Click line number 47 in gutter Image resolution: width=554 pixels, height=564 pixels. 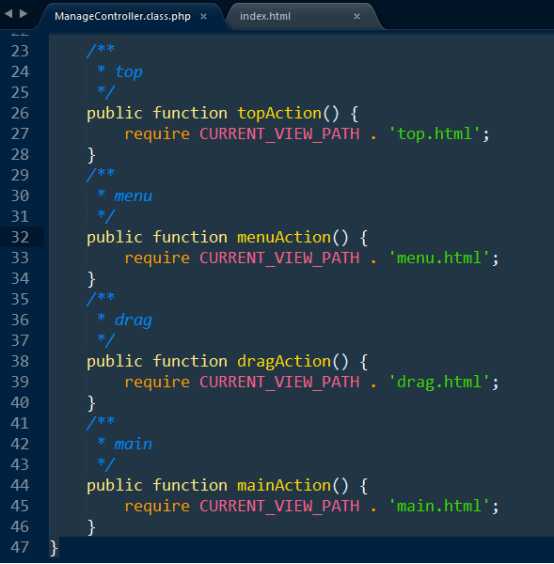click(x=20, y=547)
